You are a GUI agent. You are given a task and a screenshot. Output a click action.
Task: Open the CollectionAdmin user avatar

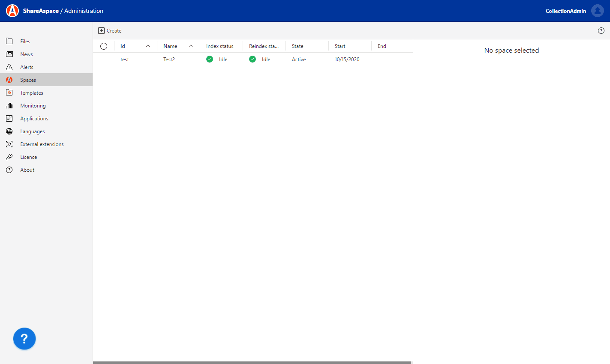[x=597, y=11]
